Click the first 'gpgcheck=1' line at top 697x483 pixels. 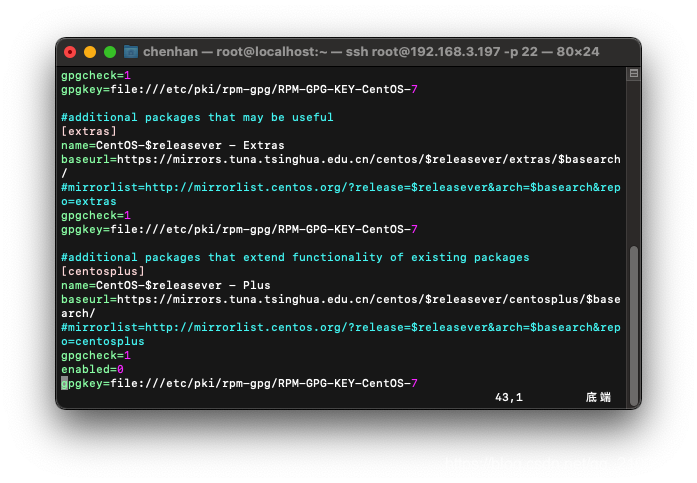click(96, 75)
